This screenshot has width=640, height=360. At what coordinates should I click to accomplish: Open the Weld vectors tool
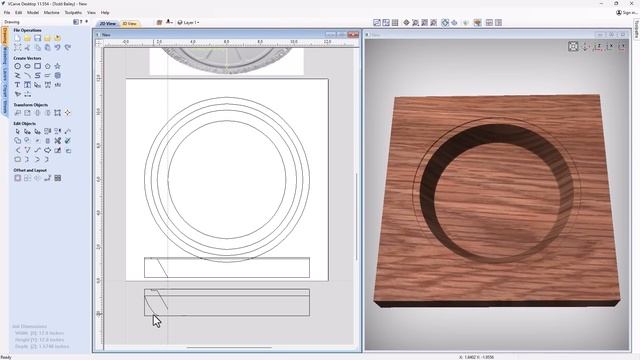pyautogui.click(x=17, y=141)
